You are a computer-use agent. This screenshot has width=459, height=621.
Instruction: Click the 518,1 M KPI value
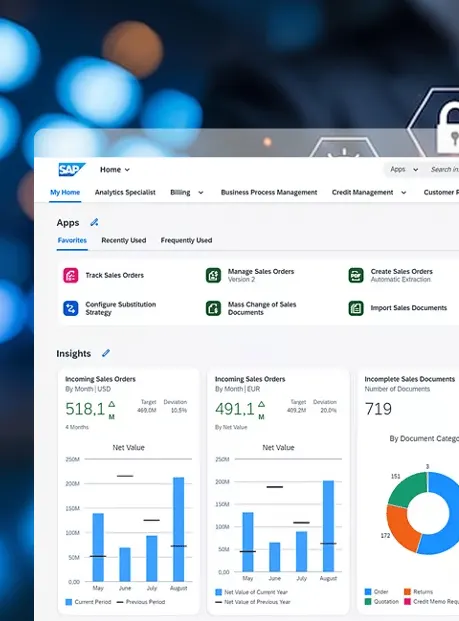pos(90,409)
